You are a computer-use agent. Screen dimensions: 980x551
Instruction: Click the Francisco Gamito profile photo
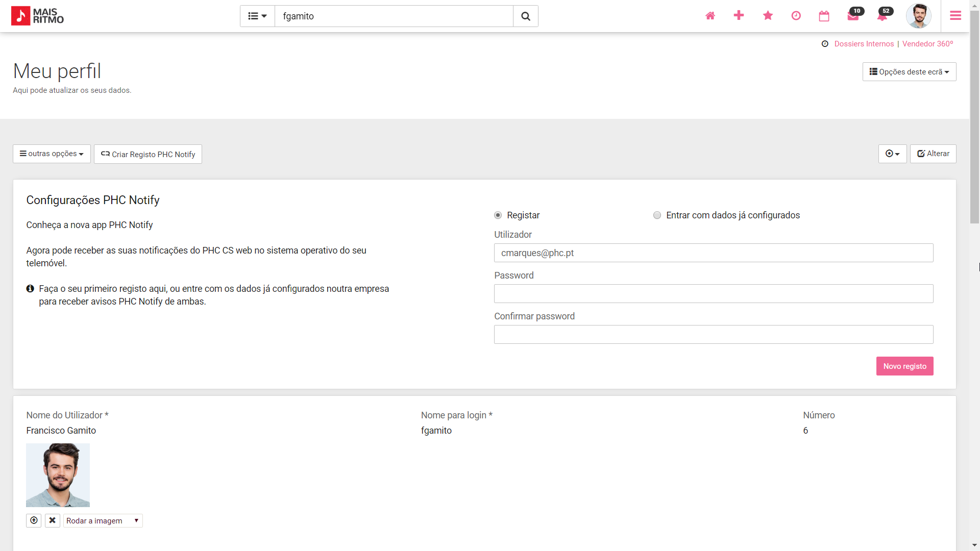click(58, 475)
